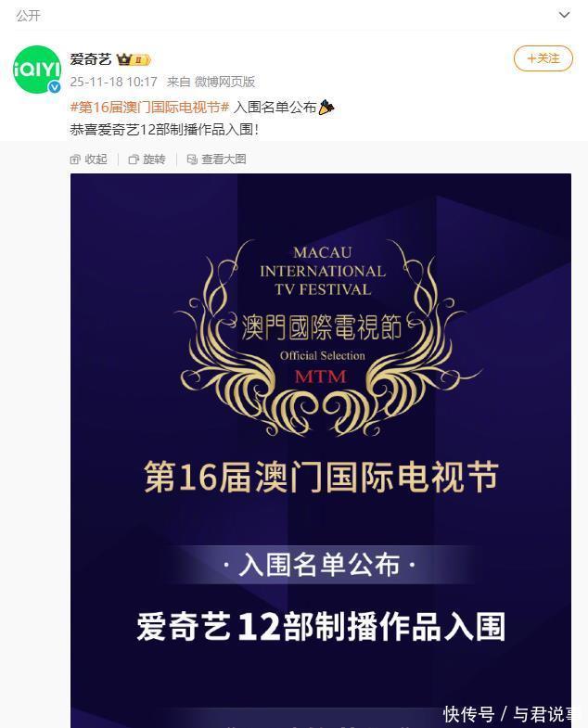Rotate the image with 旋转
The image size is (588, 728).
(147, 160)
